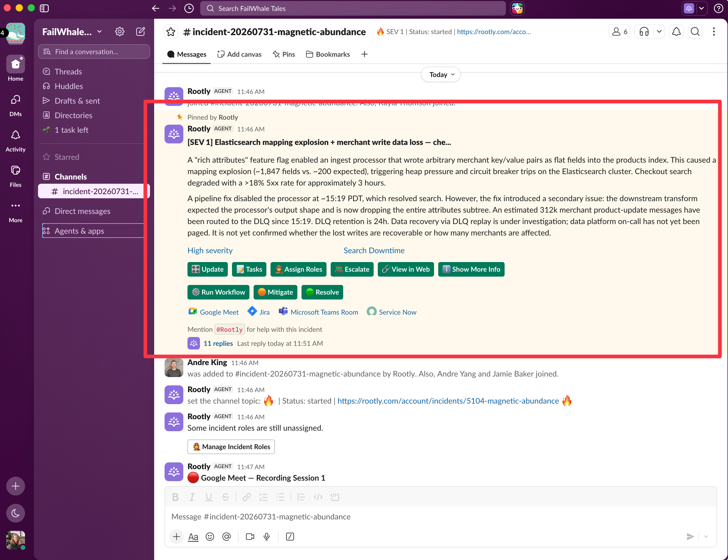This screenshot has width=728, height=560.
Task: Click the Resolve button
Action: click(x=322, y=292)
